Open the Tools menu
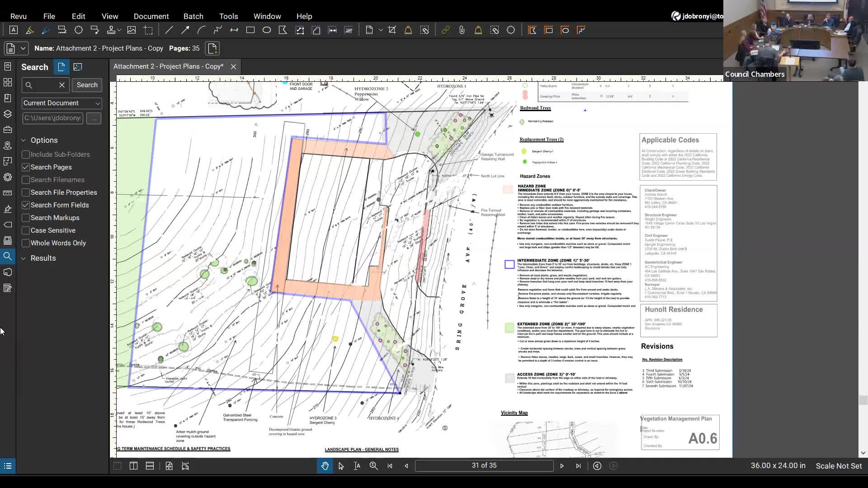Viewport: 868px width, 488px height. pyautogui.click(x=229, y=16)
